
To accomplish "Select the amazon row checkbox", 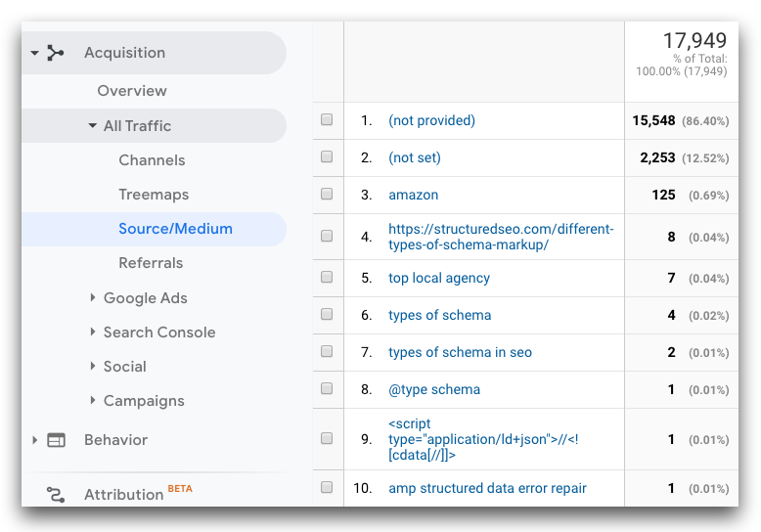I will click(327, 194).
